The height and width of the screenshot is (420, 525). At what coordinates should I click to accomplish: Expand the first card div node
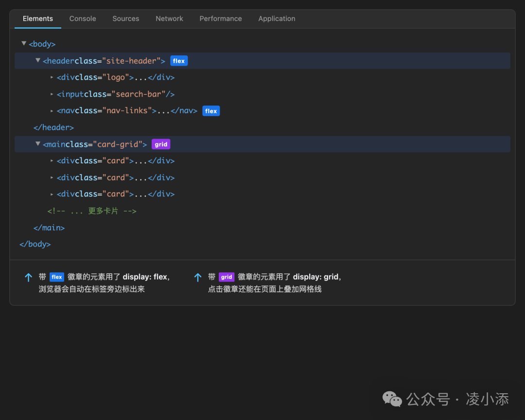pyautogui.click(x=52, y=161)
